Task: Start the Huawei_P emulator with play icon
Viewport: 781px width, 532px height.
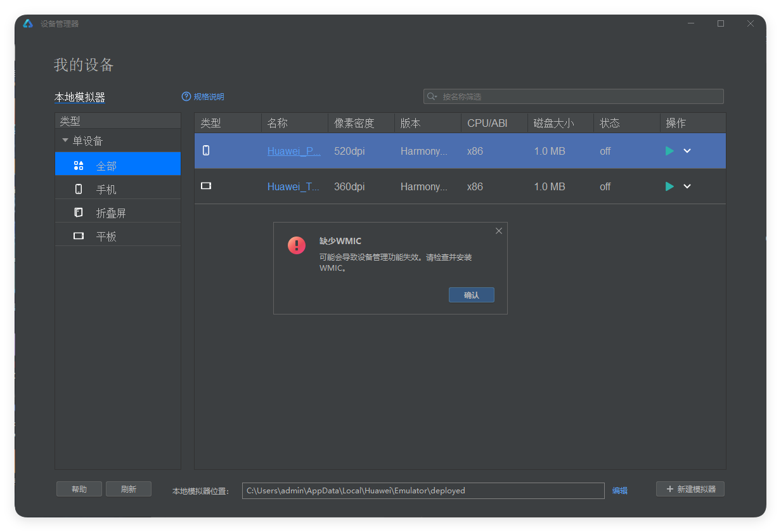Action: point(669,151)
